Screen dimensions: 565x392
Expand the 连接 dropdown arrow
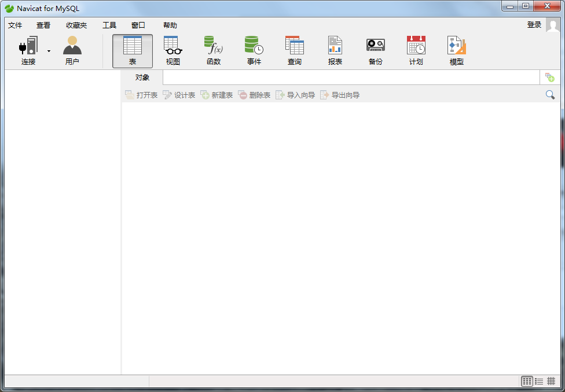[49, 51]
